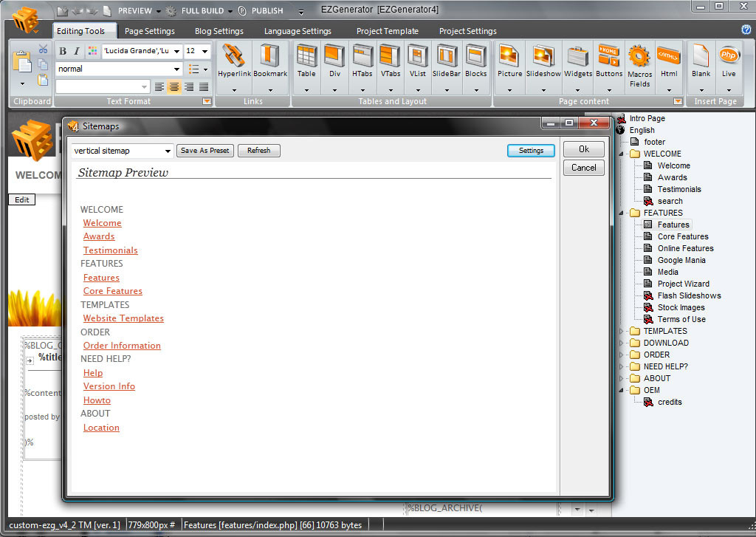756x537 pixels.
Task: Open sitemap Settings button
Action: [531, 151]
